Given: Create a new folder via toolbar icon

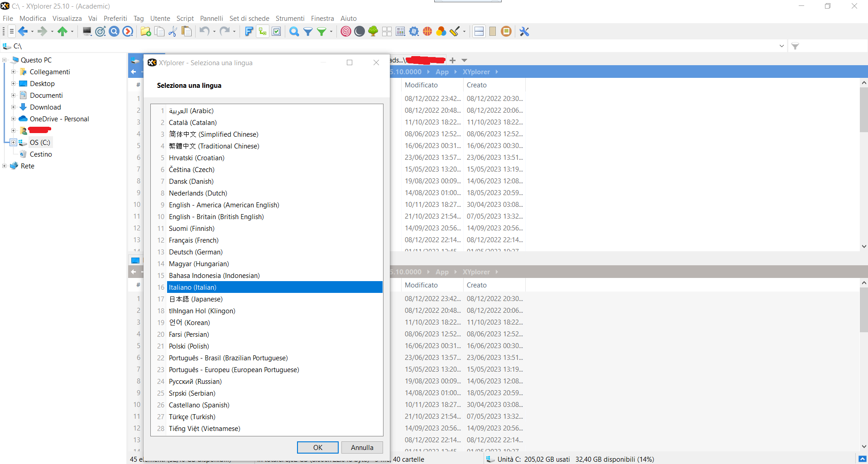Looking at the screenshot, I should (x=146, y=31).
